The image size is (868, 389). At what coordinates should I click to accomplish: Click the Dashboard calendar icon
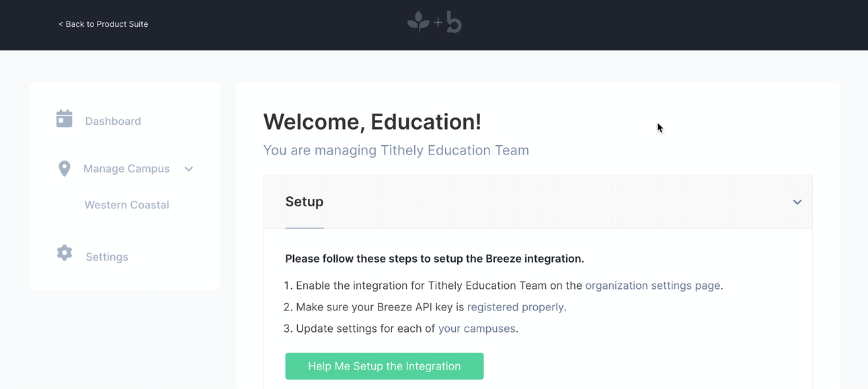[x=64, y=119]
